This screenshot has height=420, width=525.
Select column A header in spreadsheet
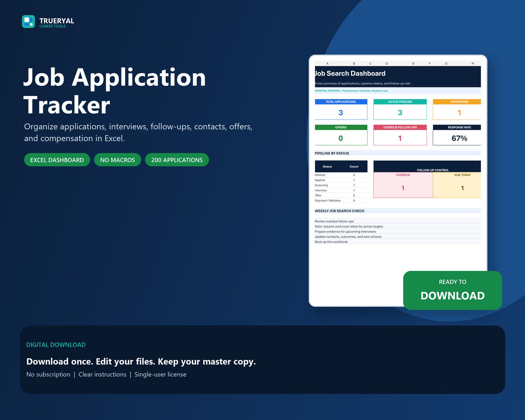[x=328, y=63]
